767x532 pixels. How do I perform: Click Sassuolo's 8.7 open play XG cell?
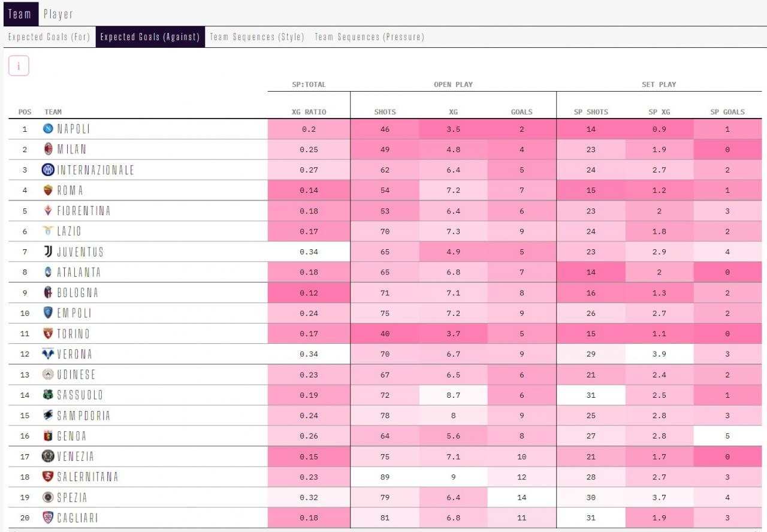tap(453, 395)
